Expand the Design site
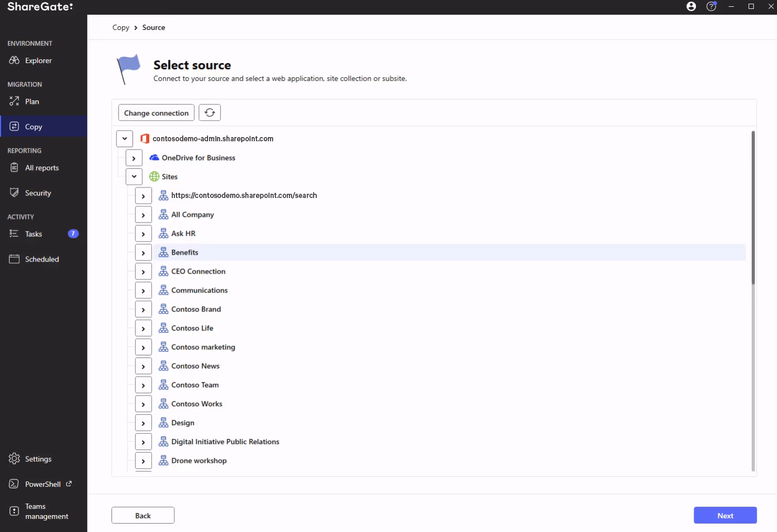The image size is (777, 532). (x=143, y=423)
